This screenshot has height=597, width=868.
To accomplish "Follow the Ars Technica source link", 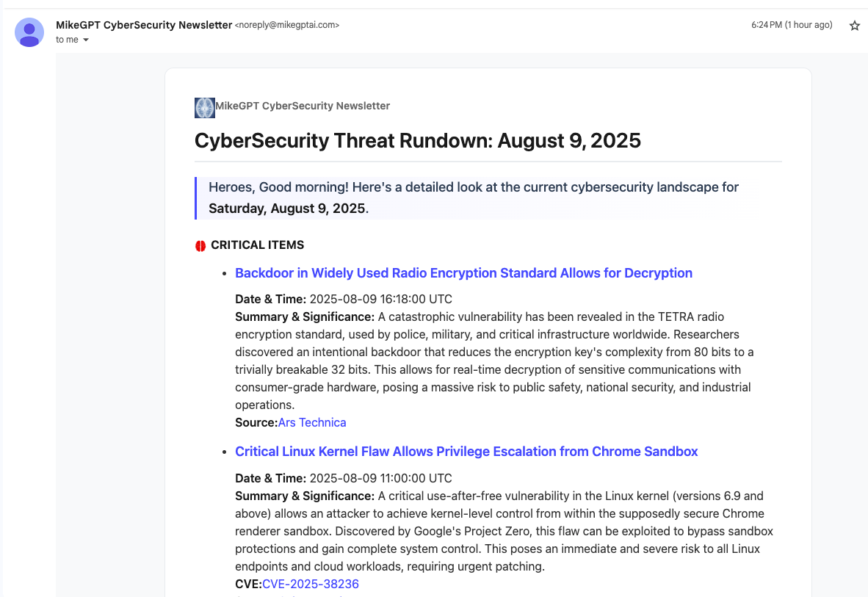I will (x=312, y=422).
